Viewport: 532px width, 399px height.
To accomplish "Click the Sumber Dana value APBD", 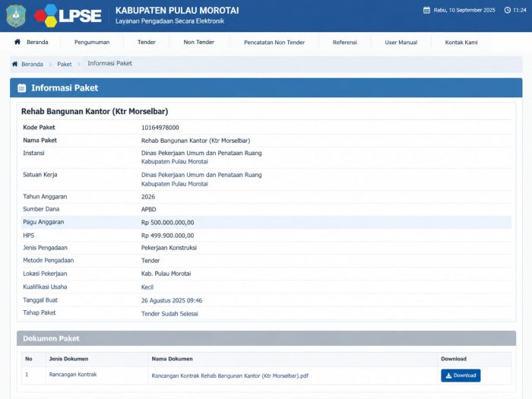I will click(149, 209).
